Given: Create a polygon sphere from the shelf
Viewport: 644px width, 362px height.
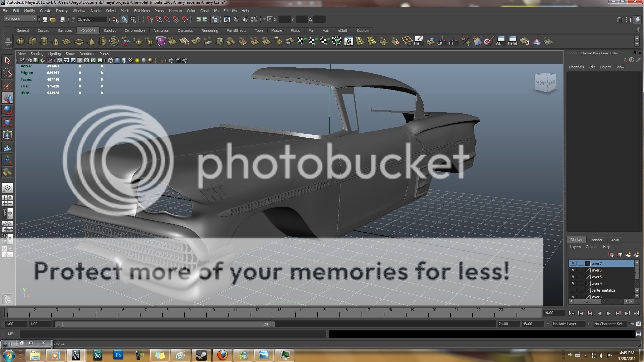Looking at the screenshot, I should pyautogui.click(x=20, y=41).
